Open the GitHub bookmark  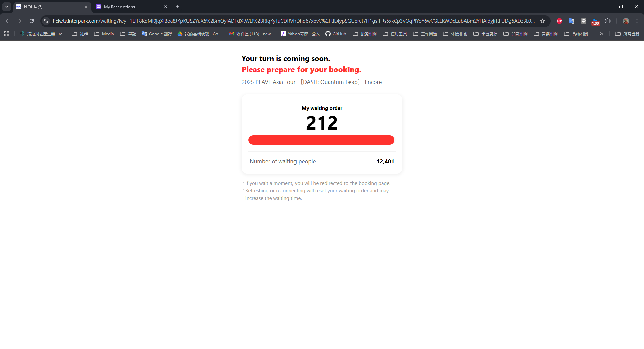click(x=336, y=34)
